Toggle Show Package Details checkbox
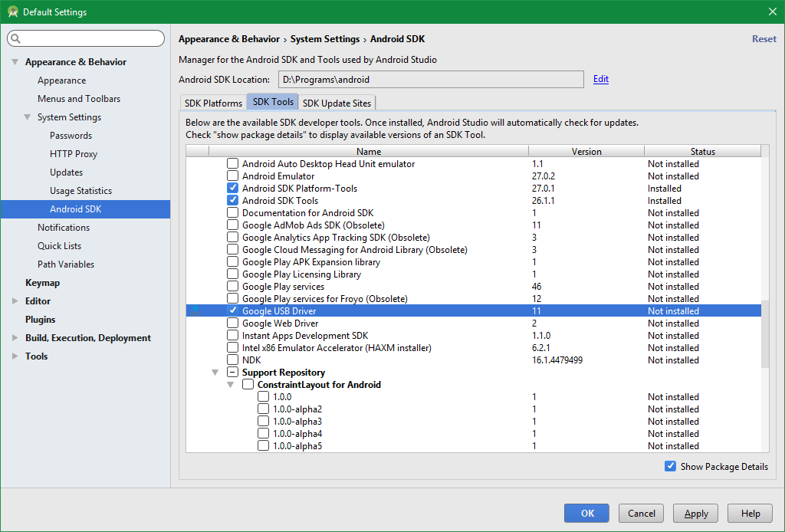Image resolution: width=785 pixels, height=532 pixels. click(x=670, y=466)
